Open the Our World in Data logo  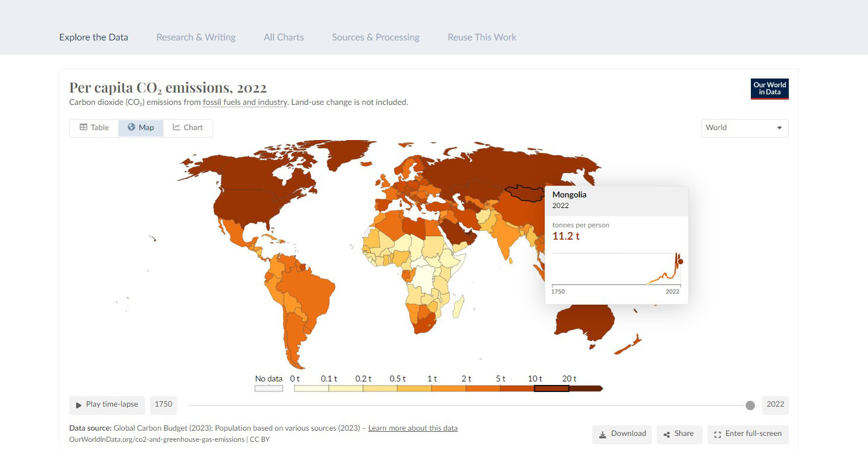coord(770,89)
